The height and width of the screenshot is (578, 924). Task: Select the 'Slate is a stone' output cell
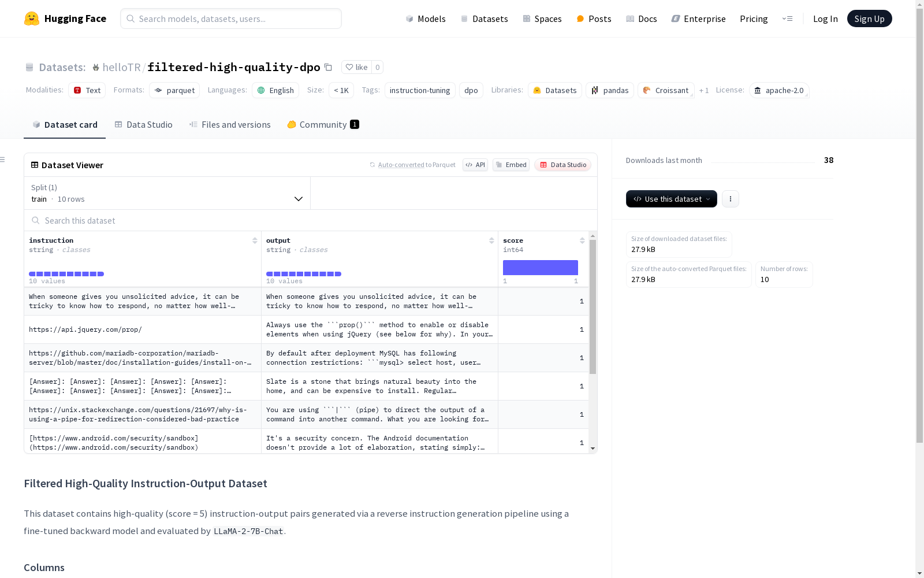click(x=380, y=386)
